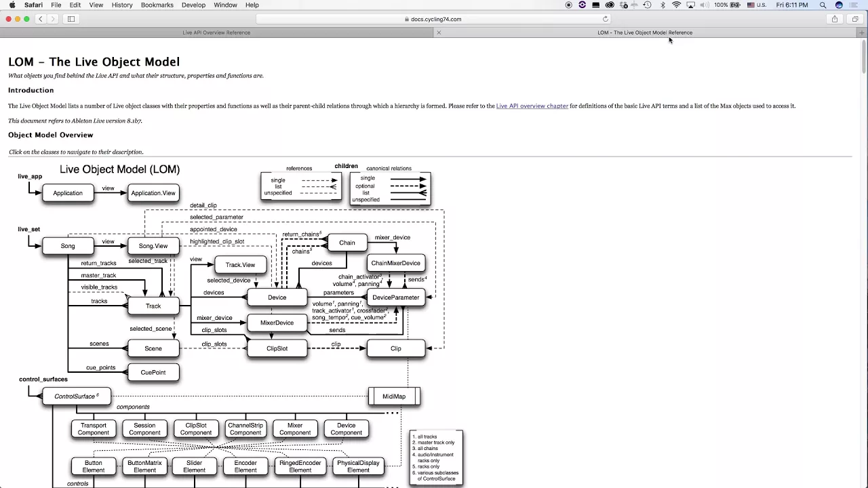Screen dimensions: 868x488
Task: Click the Device class box
Action: [x=277, y=298]
